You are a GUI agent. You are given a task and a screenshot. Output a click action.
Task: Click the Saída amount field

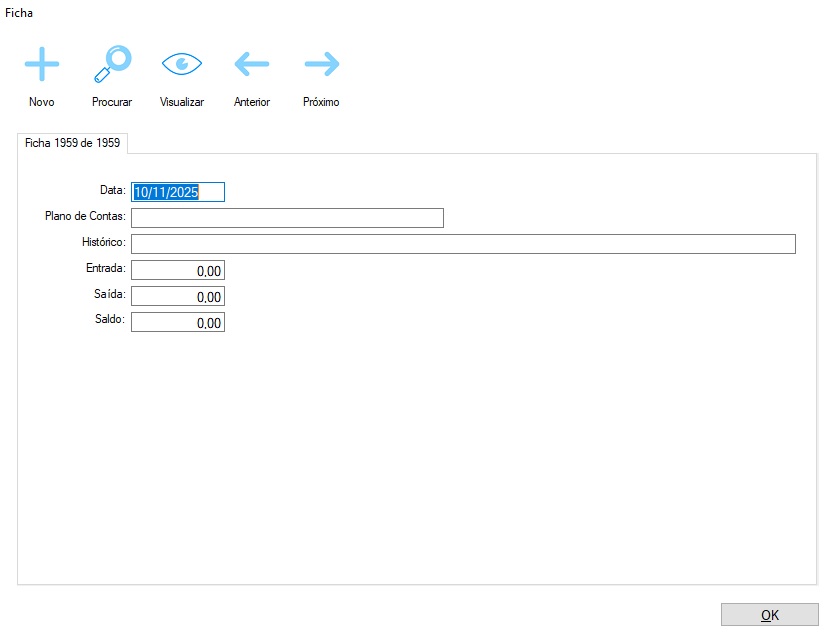[x=178, y=296]
